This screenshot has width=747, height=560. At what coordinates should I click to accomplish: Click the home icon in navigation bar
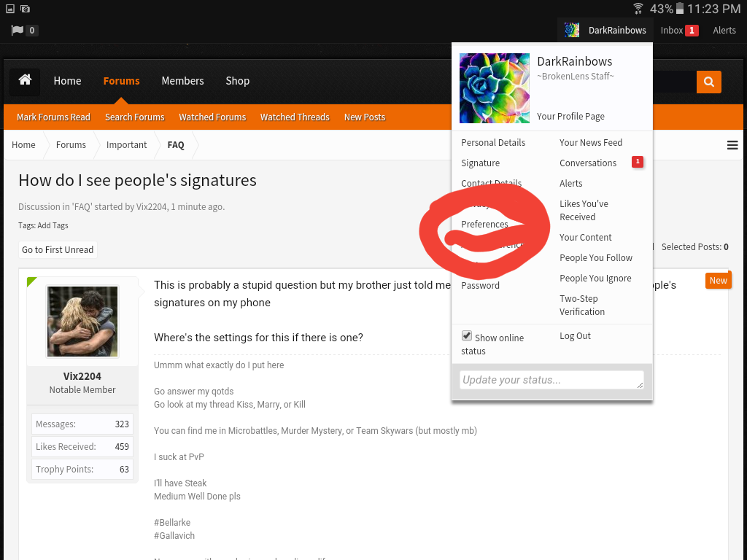point(25,80)
